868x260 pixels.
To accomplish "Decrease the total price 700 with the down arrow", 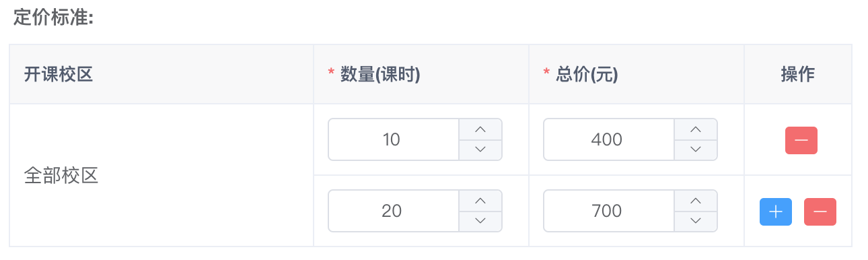I will click(x=695, y=221).
